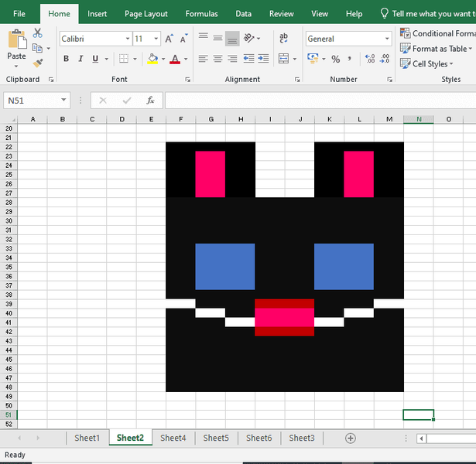The image size is (476, 464).
Task: Decrease indent icon
Action: pyautogui.click(x=248, y=59)
